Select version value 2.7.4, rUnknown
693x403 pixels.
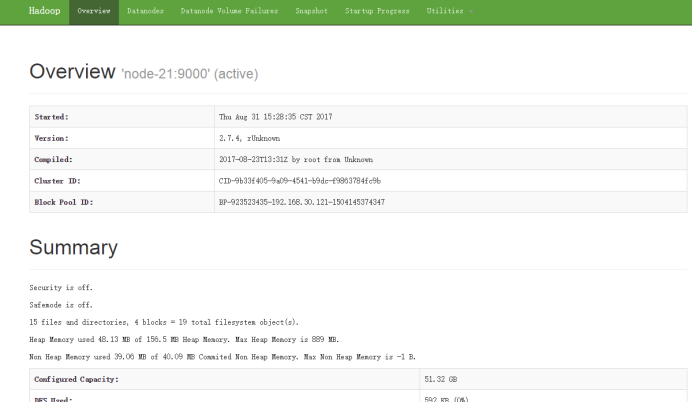click(x=249, y=138)
